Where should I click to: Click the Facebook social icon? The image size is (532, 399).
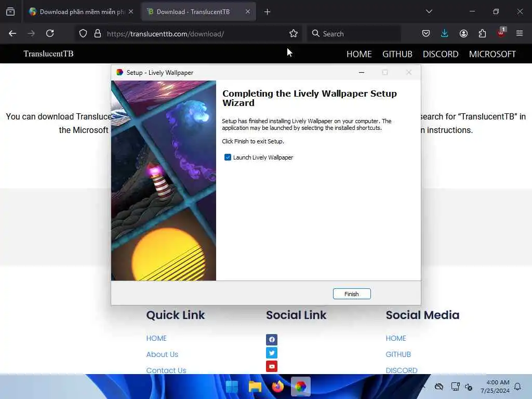pyautogui.click(x=271, y=339)
